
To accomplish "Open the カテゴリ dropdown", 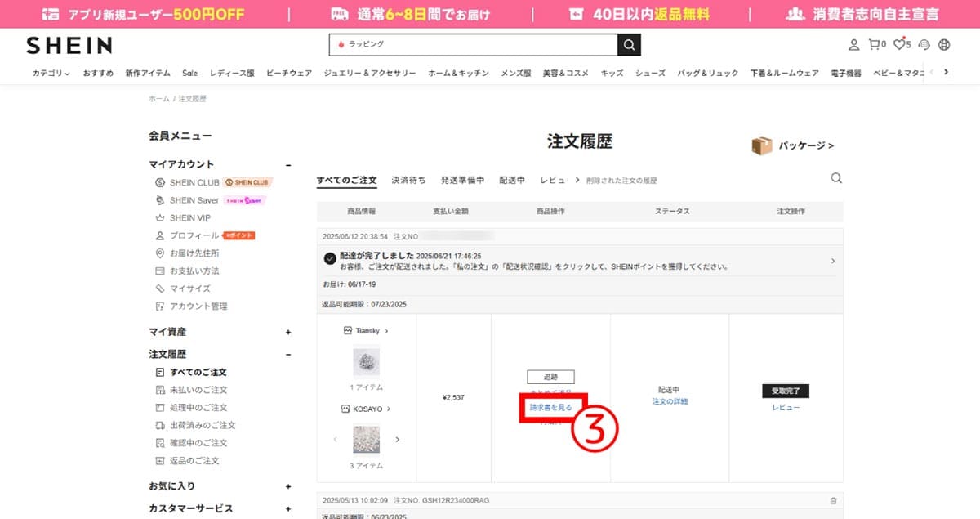I will [x=51, y=73].
